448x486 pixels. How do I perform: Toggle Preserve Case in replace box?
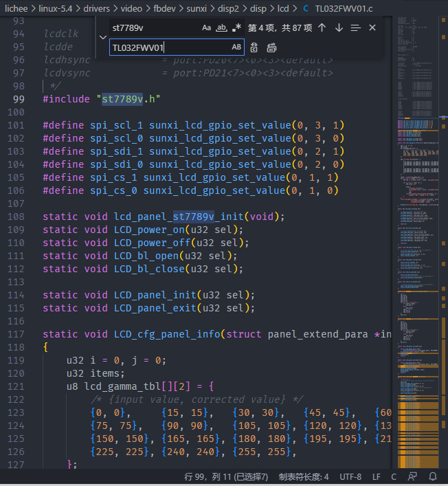[x=236, y=47]
